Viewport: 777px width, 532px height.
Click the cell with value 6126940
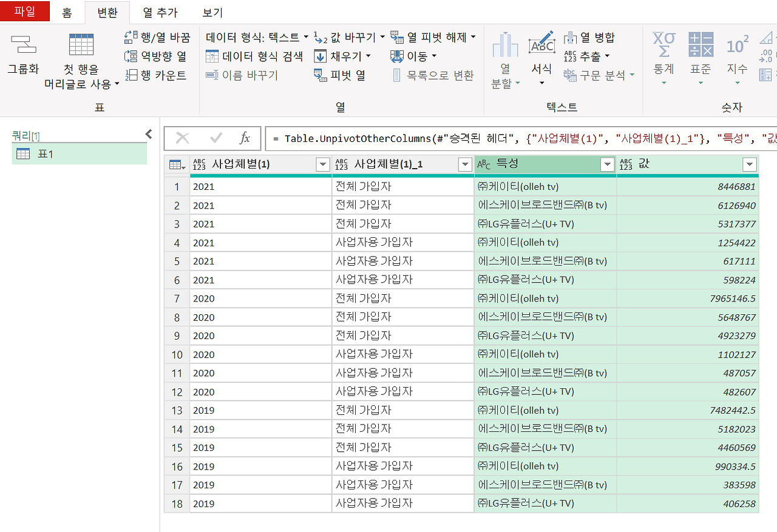pyautogui.click(x=688, y=206)
